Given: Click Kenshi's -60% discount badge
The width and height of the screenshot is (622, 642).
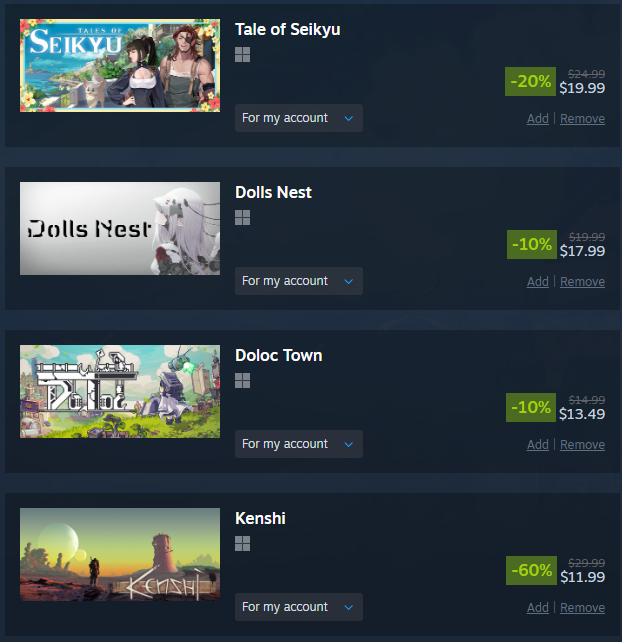Looking at the screenshot, I should [x=531, y=570].
